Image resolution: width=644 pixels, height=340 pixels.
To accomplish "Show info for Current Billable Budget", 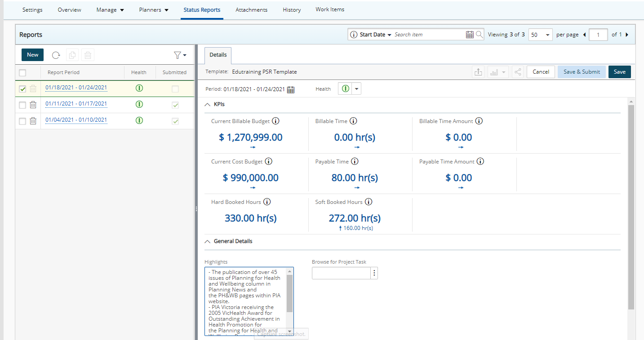I will point(276,121).
